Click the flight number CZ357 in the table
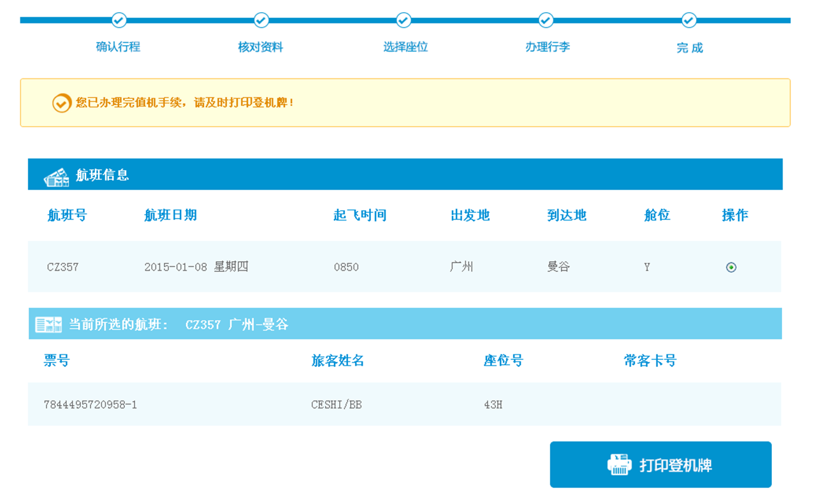 click(x=63, y=267)
